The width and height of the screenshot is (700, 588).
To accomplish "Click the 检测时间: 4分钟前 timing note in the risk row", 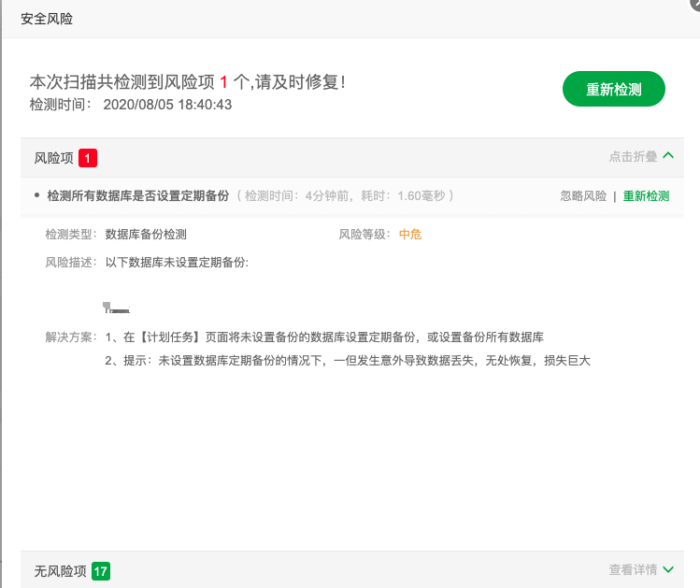I will (x=344, y=195).
